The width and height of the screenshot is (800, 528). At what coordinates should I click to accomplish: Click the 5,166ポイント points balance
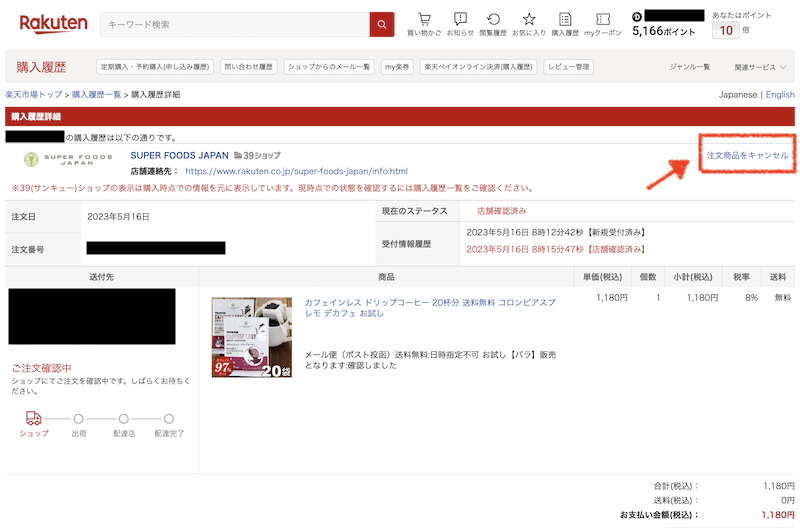664,31
